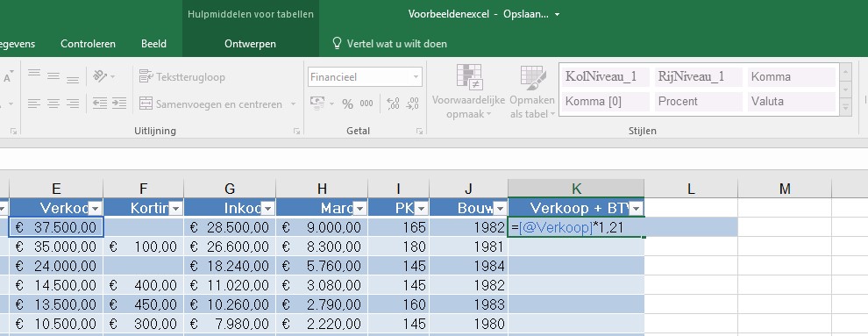
Task: Open Voorwaardelijke opmaak menu
Action: click(x=468, y=92)
